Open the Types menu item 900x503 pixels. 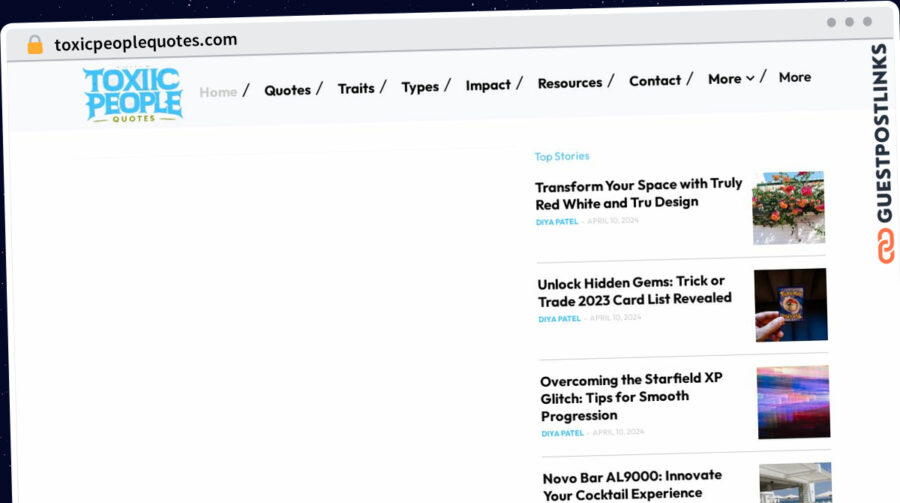pos(420,87)
